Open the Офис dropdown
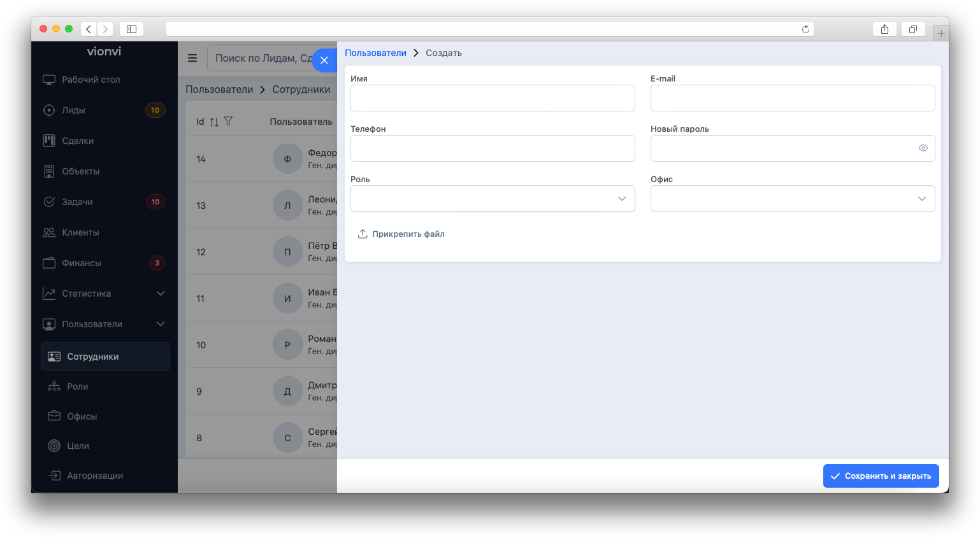 [x=793, y=199]
